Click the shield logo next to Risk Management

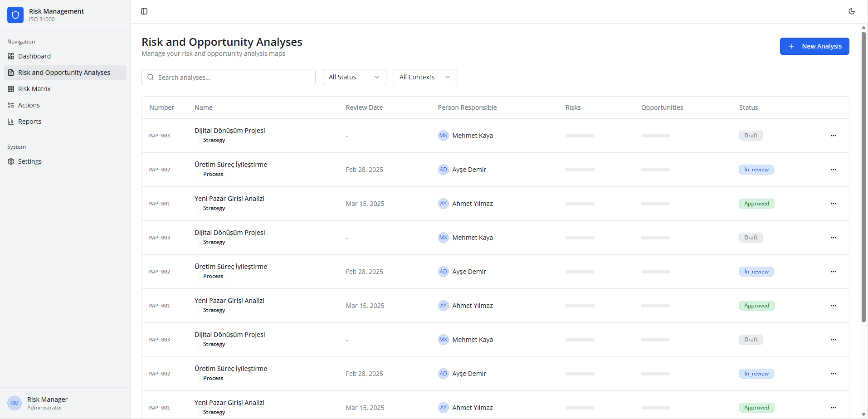coord(15,15)
